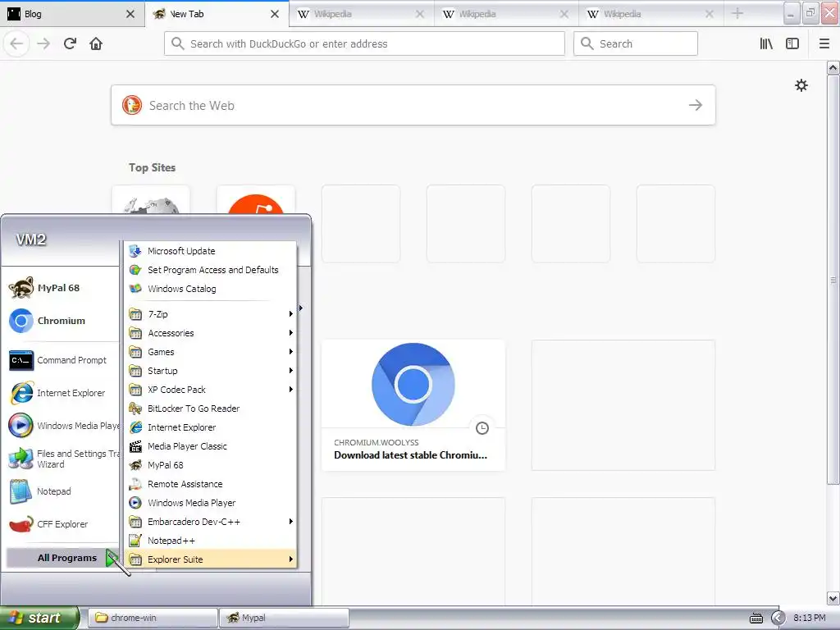The width and height of the screenshot is (840, 630).
Task: Click the page vertical scrollbar
Action: (833, 279)
